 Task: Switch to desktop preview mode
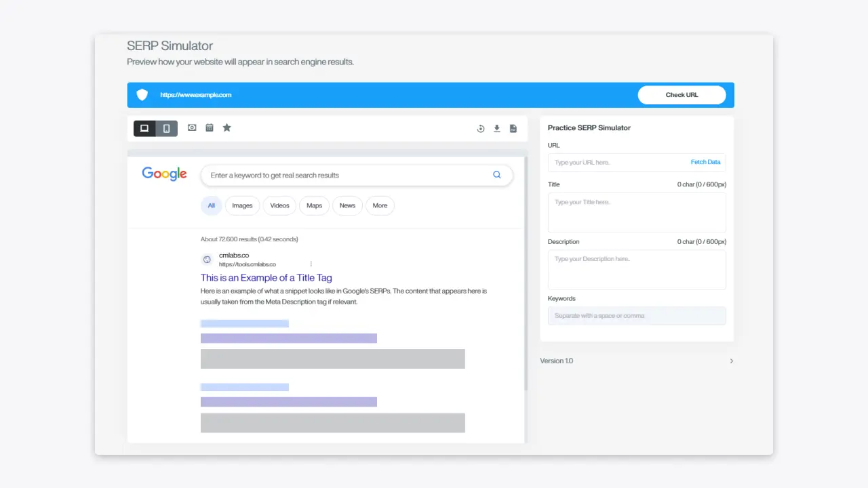(x=144, y=128)
